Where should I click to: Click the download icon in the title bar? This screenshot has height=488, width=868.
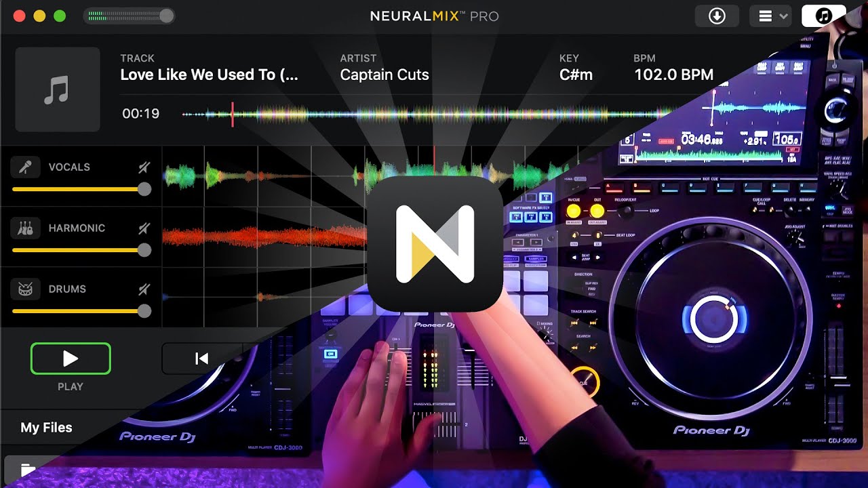pyautogui.click(x=717, y=16)
